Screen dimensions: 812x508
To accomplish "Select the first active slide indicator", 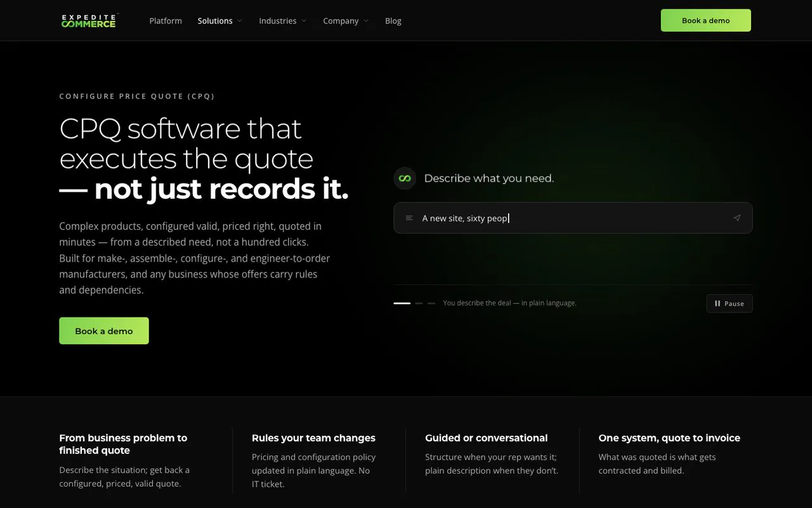I will pyautogui.click(x=402, y=304).
